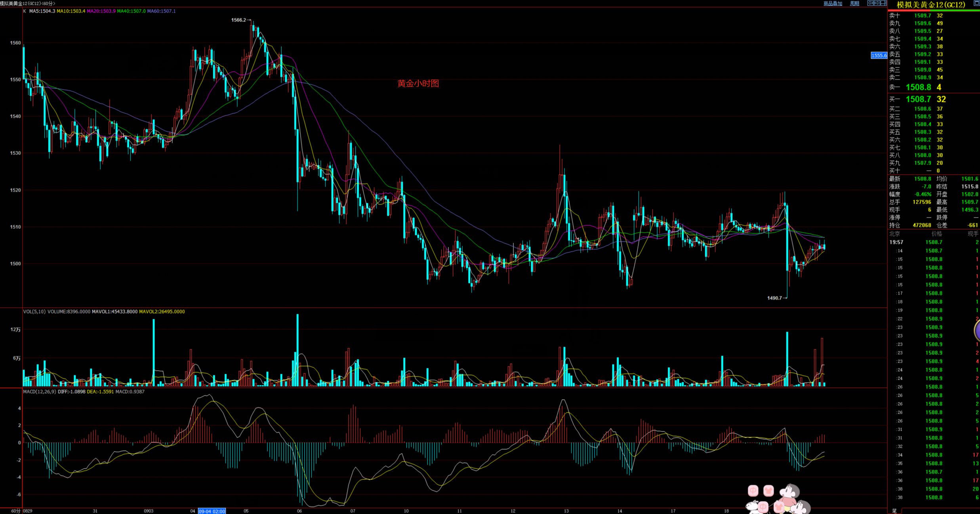Open the 周期 period selector

854,4
